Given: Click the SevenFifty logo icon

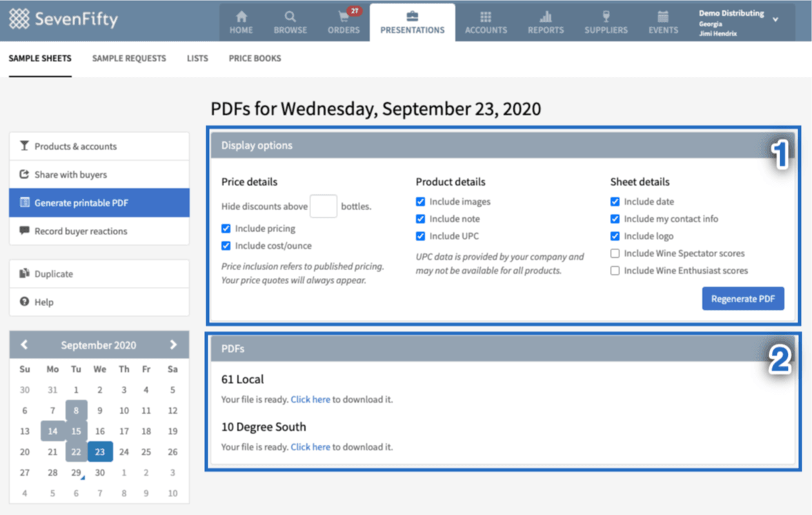Looking at the screenshot, I should tap(19, 19).
